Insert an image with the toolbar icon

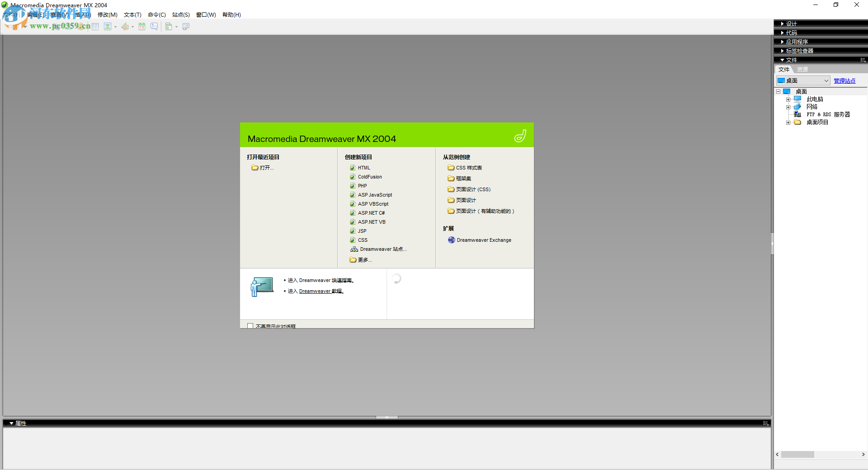pos(108,26)
